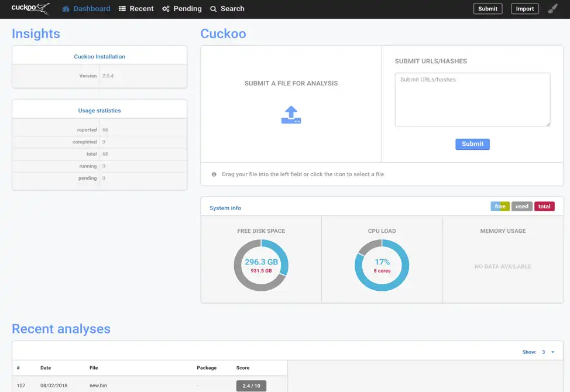
Task: Click the new.bin file name
Action: pos(98,386)
